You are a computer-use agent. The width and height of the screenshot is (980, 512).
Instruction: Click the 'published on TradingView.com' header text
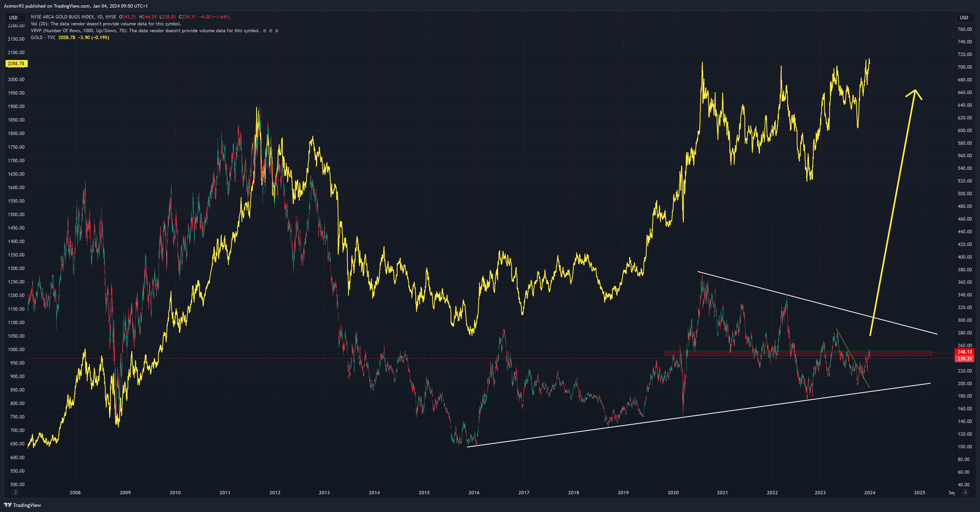(57, 6)
